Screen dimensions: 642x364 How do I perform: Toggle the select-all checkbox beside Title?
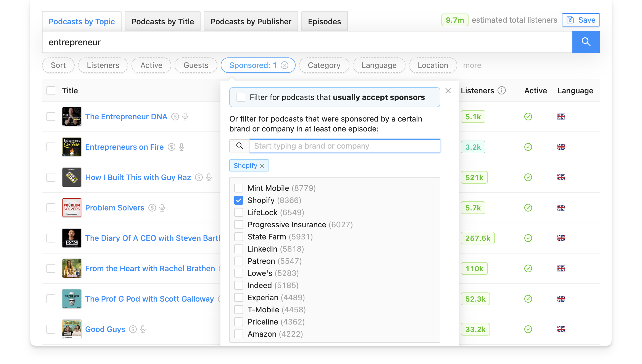[51, 91]
